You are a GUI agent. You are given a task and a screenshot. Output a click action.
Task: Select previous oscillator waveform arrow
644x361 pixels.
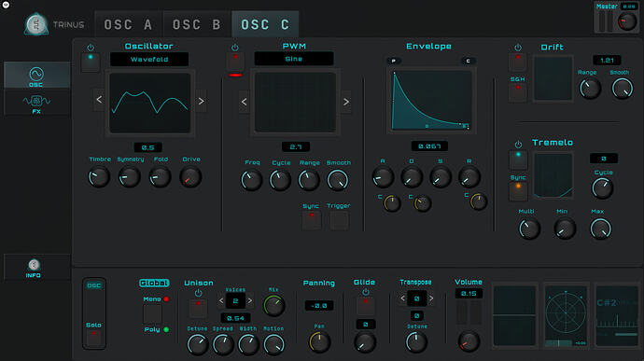click(99, 100)
